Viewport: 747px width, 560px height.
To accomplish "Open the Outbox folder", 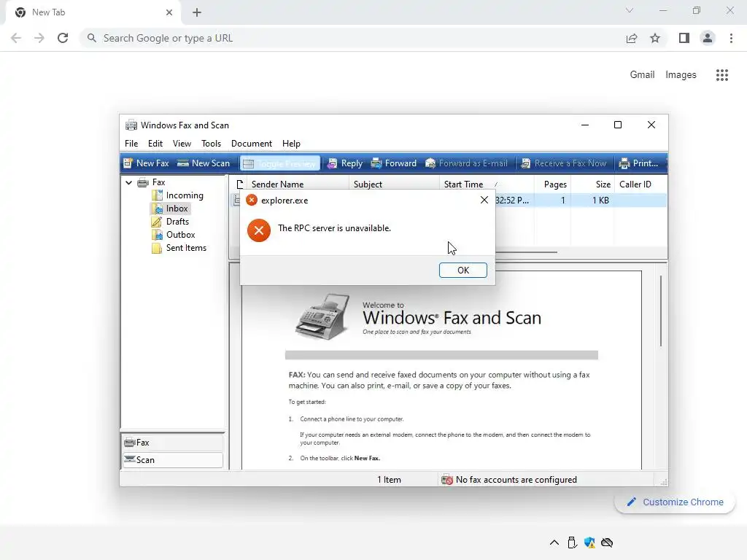I will click(x=174, y=235).
